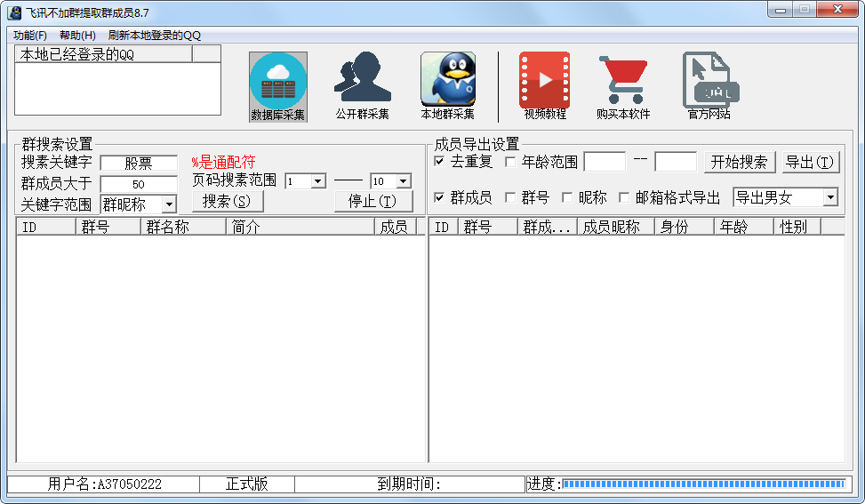Open the 功能(F) menu
Screen dimensions: 865x504
[x=30, y=36]
